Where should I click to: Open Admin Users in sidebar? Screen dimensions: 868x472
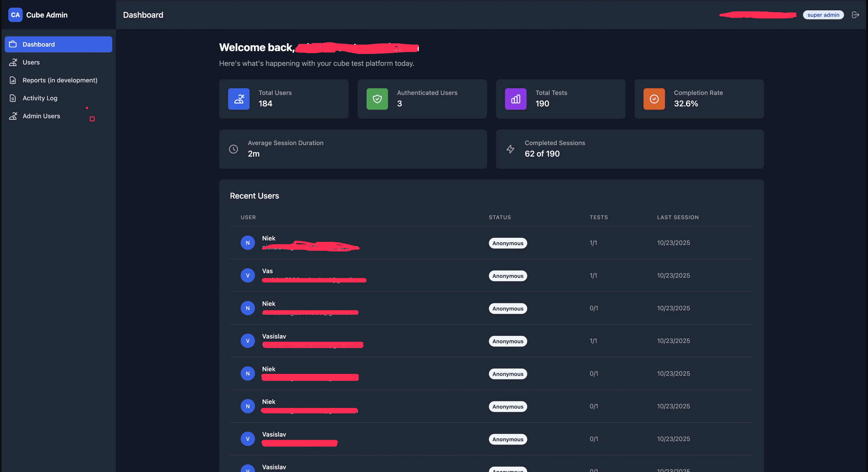point(41,116)
